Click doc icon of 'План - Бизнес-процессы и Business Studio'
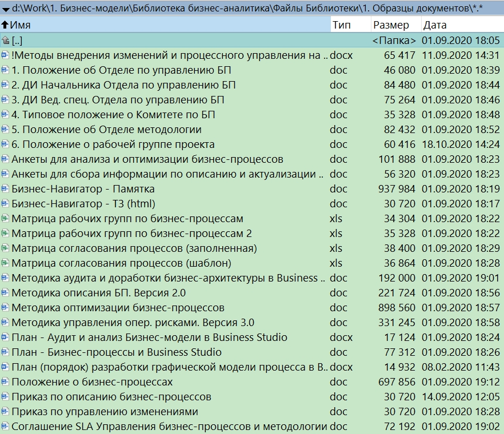The height and width of the screenshot is (434, 504). pyautogui.click(x=5, y=352)
